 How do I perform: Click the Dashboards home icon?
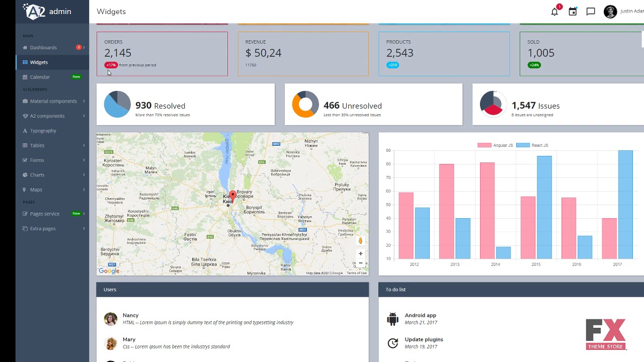point(25,48)
